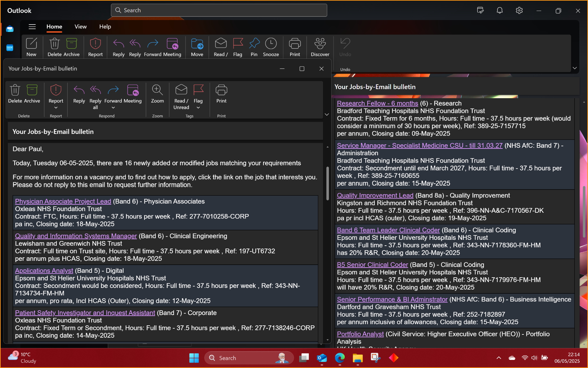Click the reading pane vertical scrollbar
This screenshot has width=588, height=368.
(x=583, y=211)
